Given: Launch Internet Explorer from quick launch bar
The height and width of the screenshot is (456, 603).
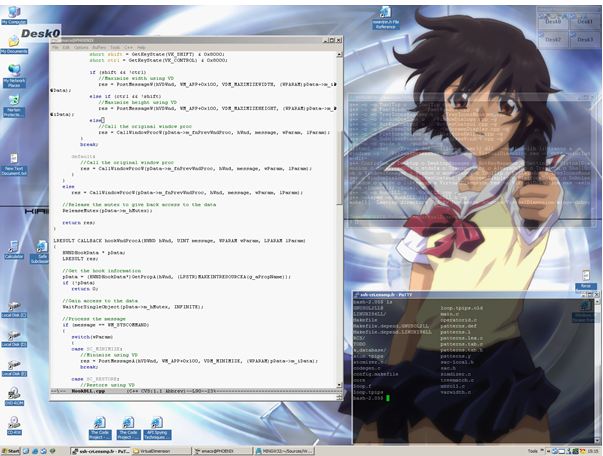Looking at the screenshot, I should [x=35, y=451].
